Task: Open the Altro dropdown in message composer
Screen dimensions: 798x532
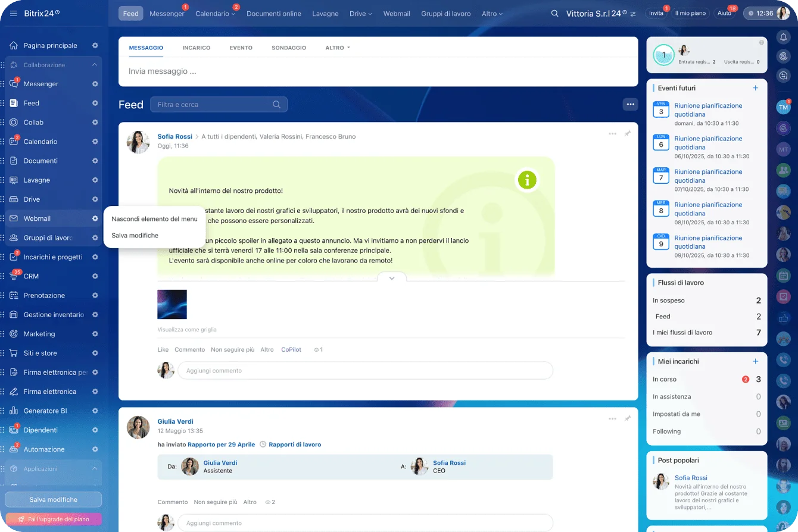Action: click(x=338, y=48)
